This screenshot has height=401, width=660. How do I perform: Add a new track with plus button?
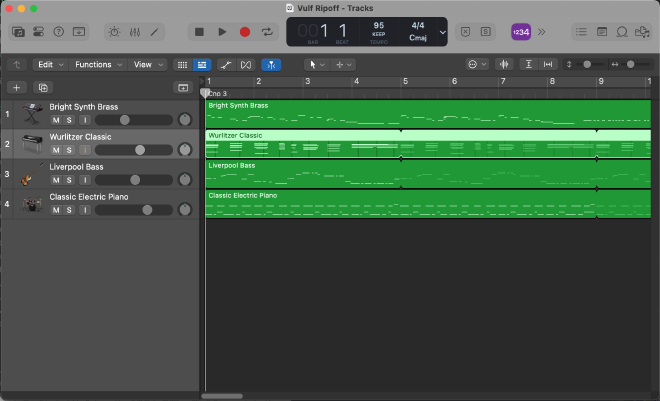pos(17,88)
